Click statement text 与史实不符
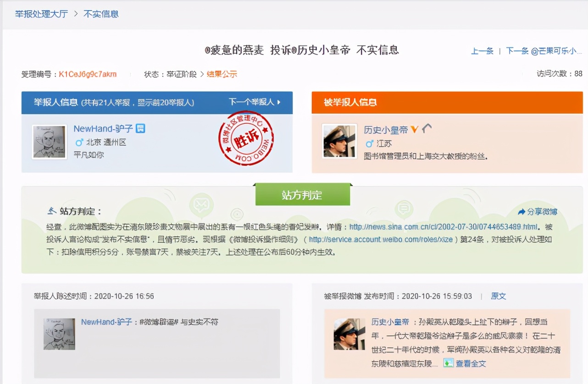588x384 pixels. tap(199, 322)
